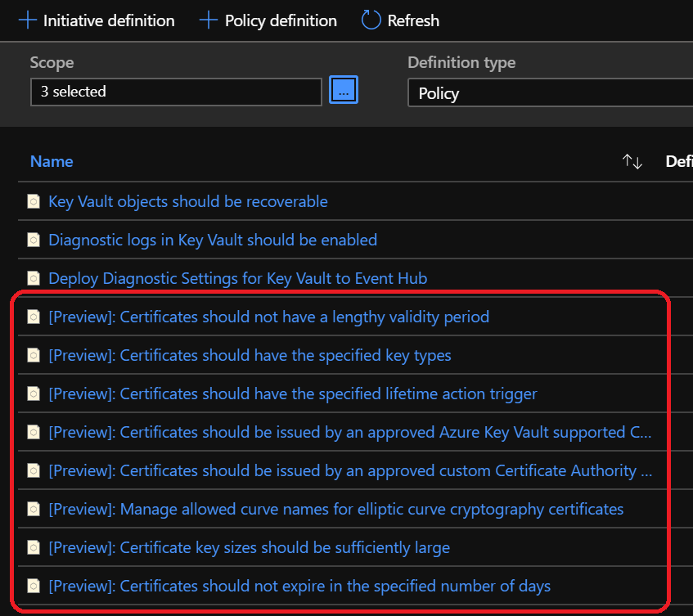Open Deploy Diagnostic Settings for Key Vault to Event Hub

click(237, 279)
